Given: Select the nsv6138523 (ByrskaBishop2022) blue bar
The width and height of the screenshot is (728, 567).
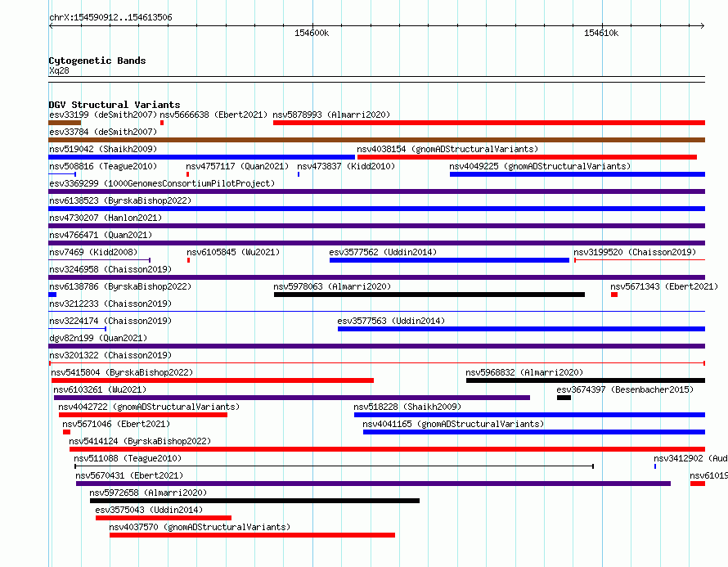Looking at the screenshot, I should (376, 209).
